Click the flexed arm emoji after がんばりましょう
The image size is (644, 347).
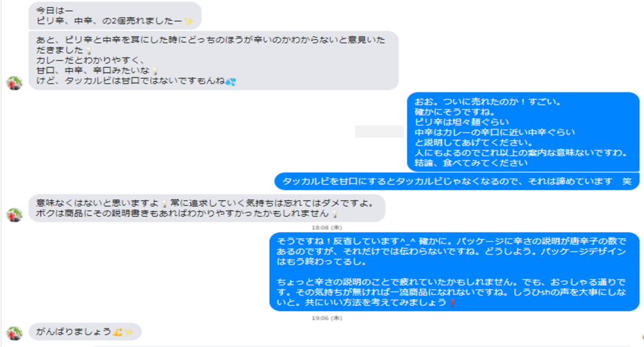click(x=118, y=332)
